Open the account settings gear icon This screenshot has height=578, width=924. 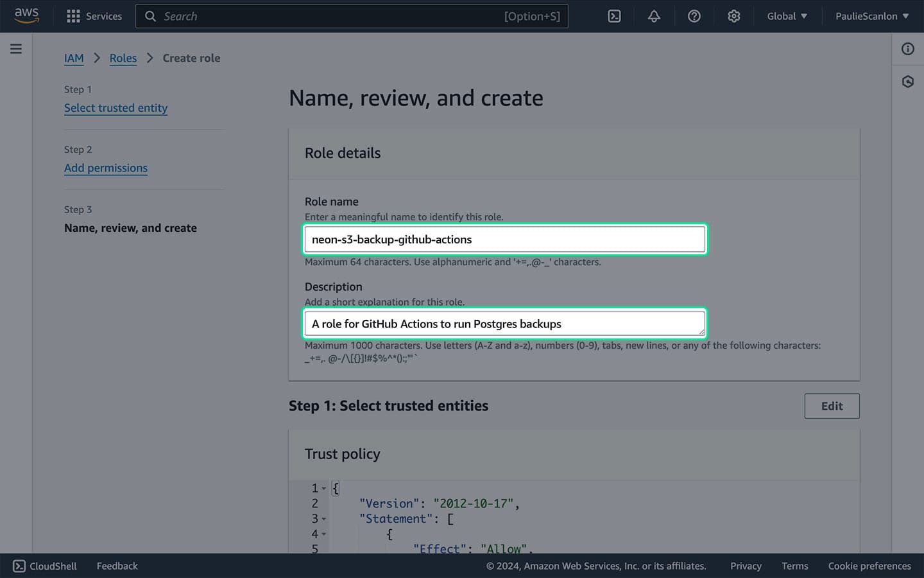pos(733,16)
